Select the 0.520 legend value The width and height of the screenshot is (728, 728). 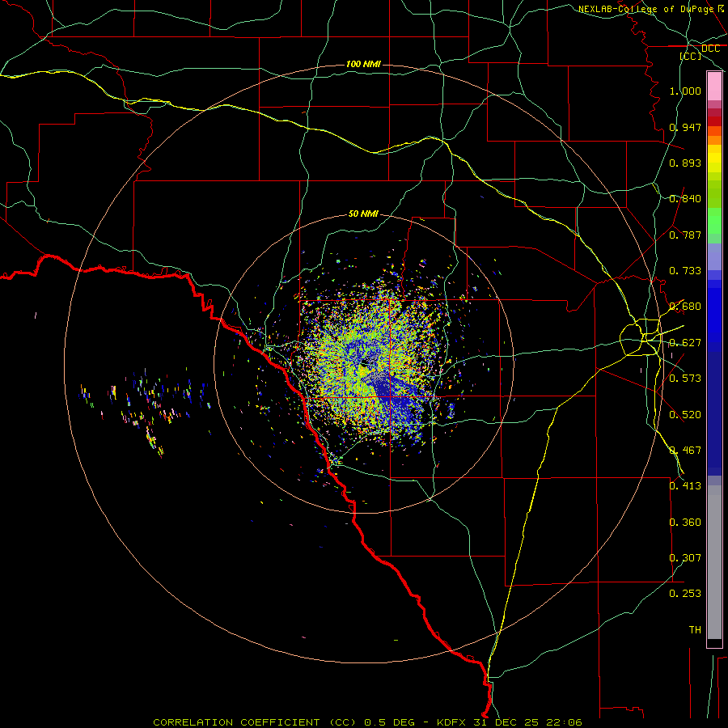click(685, 415)
